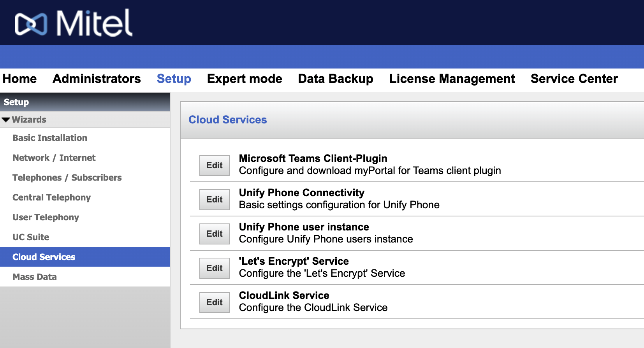Click "'Let's Encrypt' Service" title text

(x=294, y=261)
